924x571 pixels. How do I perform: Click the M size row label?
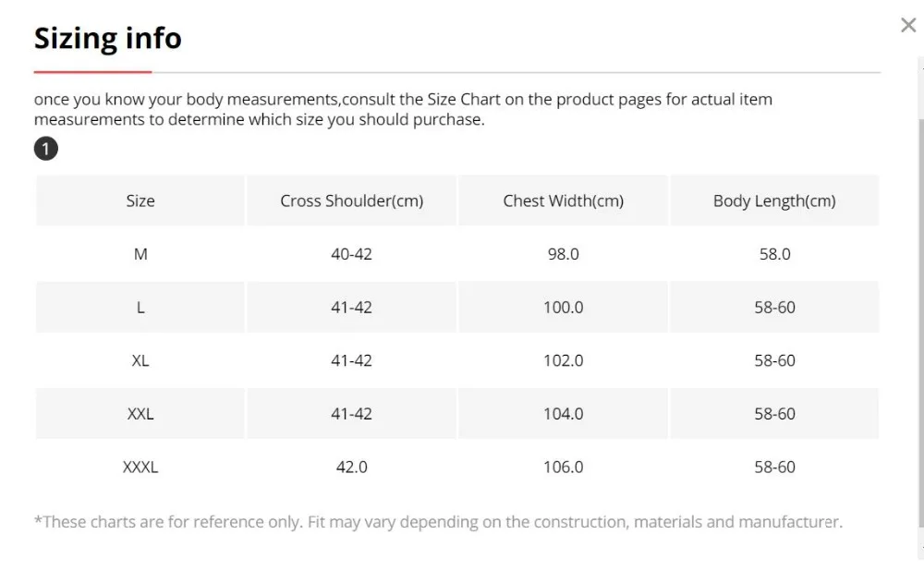[x=140, y=254]
